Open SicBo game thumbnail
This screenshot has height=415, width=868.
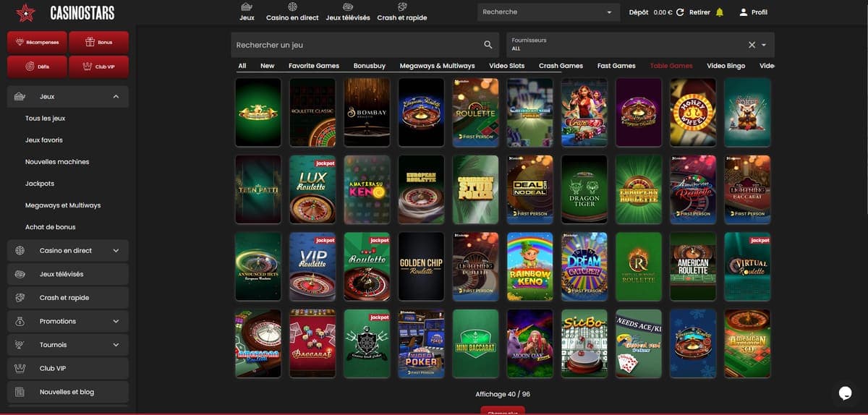click(584, 343)
